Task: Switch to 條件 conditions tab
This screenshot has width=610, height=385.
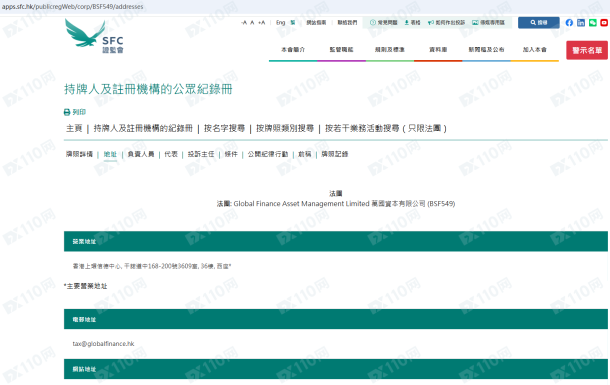Action: coord(231,154)
